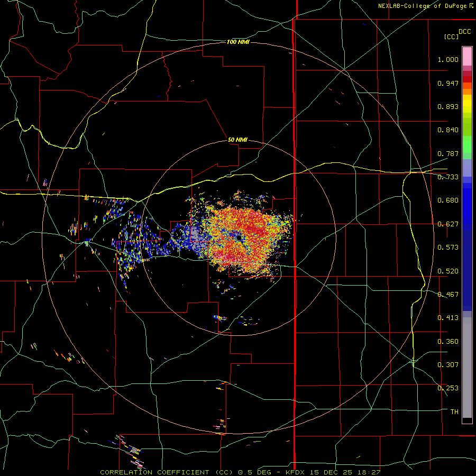
Task: Click the 0.840 color scale value
Action: pos(448,130)
